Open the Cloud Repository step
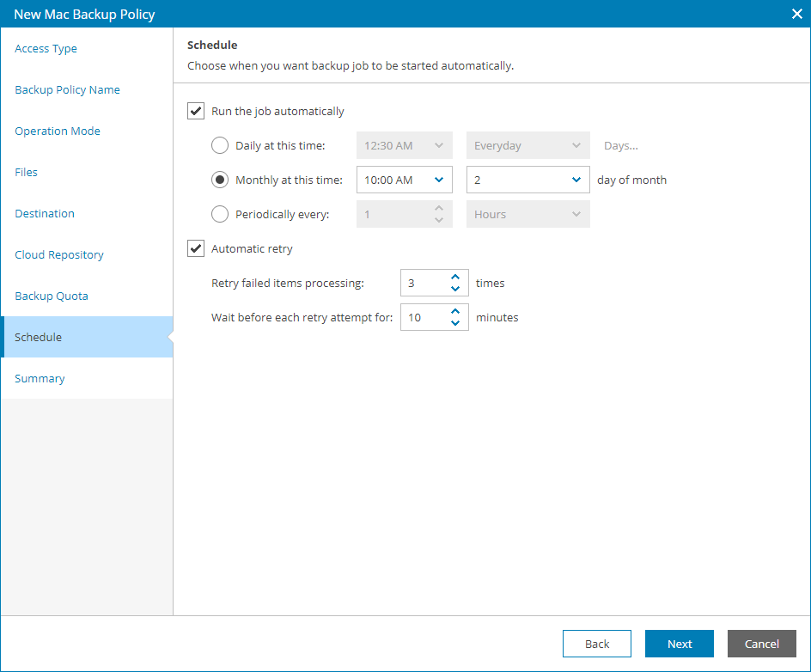811x672 pixels. tap(59, 254)
